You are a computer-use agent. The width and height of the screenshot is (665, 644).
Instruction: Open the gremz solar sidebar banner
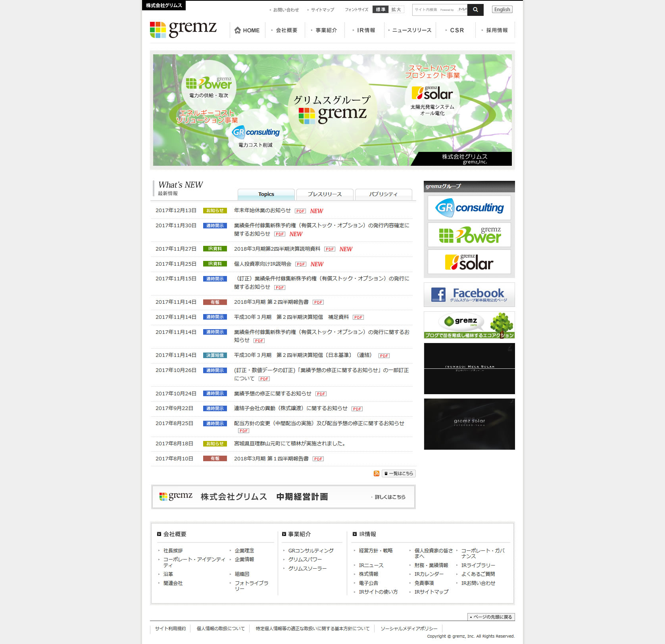pyautogui.click(x=469, y=262)
